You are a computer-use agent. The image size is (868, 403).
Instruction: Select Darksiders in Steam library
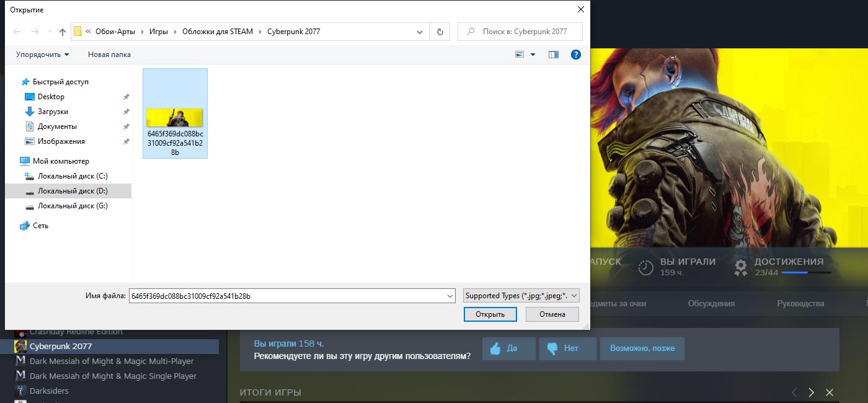pos(49,391)
